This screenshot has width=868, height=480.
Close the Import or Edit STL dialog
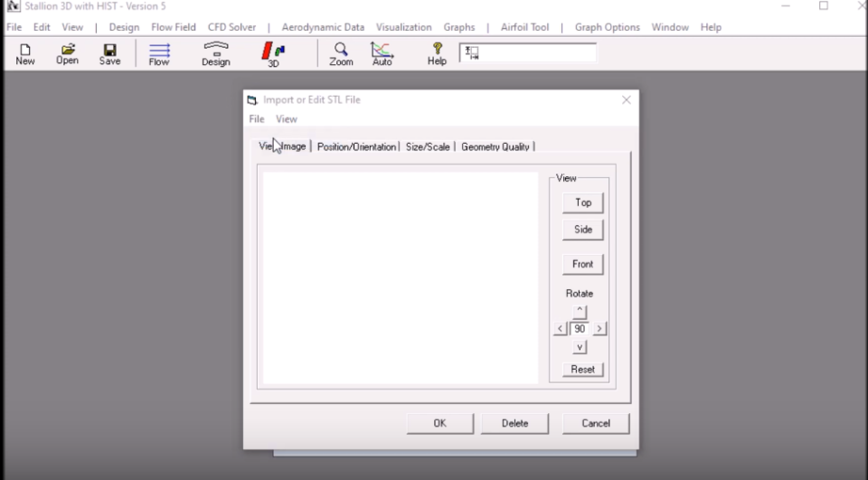tap(626, 99)
